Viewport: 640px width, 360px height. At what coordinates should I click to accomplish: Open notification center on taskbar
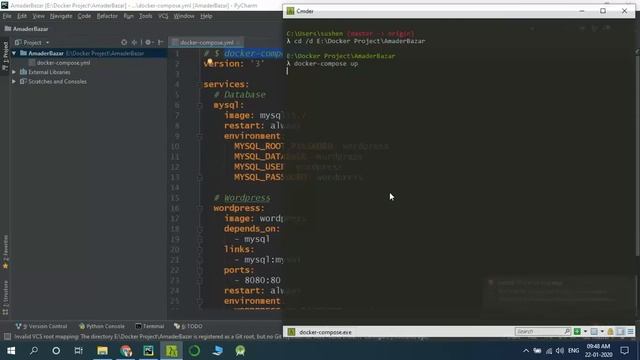click(x=624, y=351)
